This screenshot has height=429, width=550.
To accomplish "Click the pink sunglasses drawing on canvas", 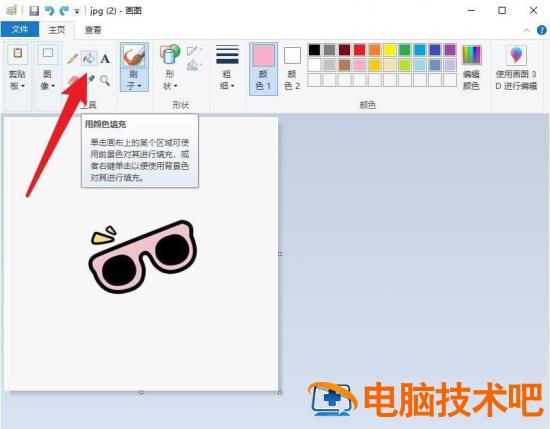I will coord(143,257).
